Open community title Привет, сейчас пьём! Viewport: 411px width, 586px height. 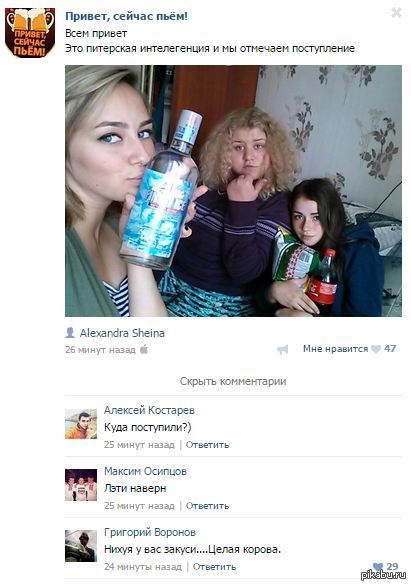click(x=126, y=16)
